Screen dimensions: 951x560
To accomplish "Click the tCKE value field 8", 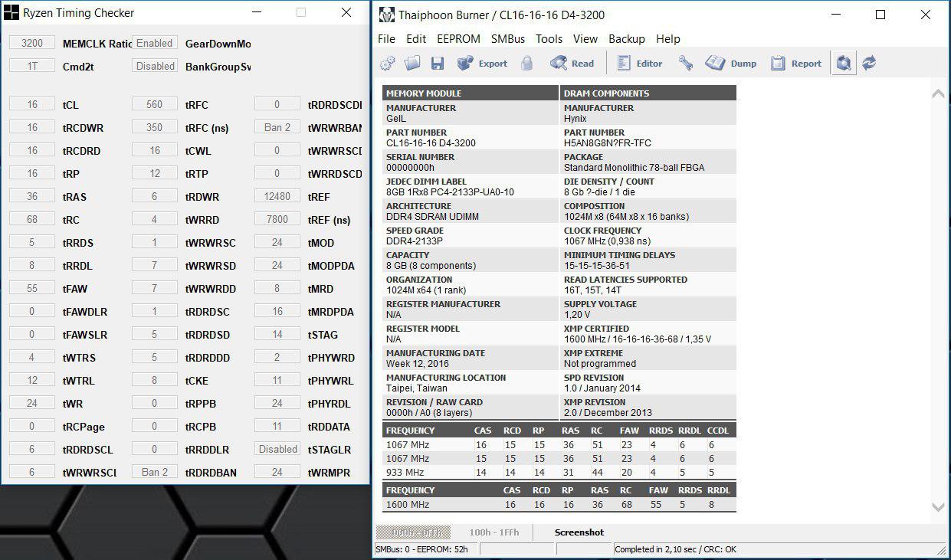I will [x=155, y=380].
